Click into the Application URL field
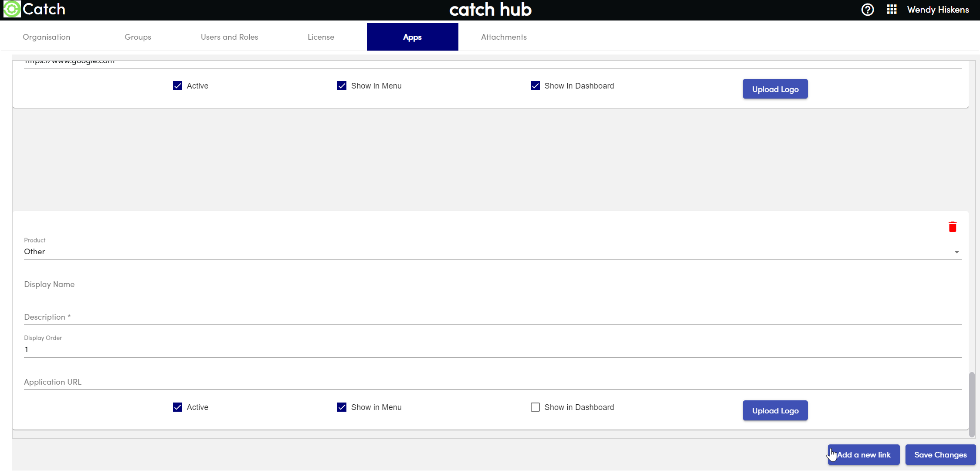The height and width of the screenshot is (471, 980). click(492, 382)
